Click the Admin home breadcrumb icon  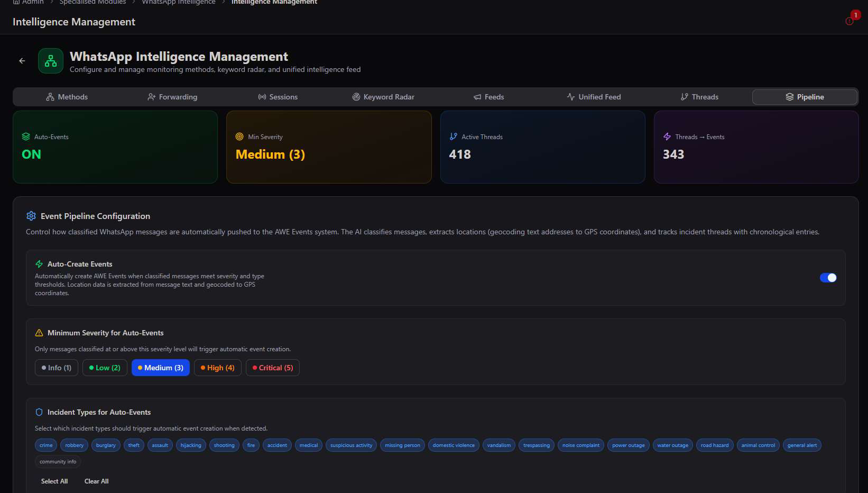[x=16, y=2]
